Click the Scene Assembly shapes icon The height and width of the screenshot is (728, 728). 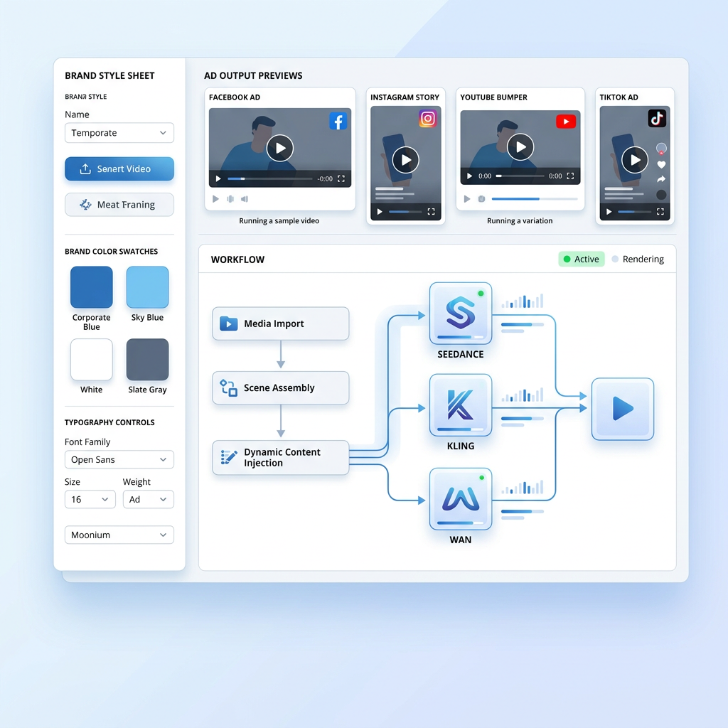coord(228,387)
